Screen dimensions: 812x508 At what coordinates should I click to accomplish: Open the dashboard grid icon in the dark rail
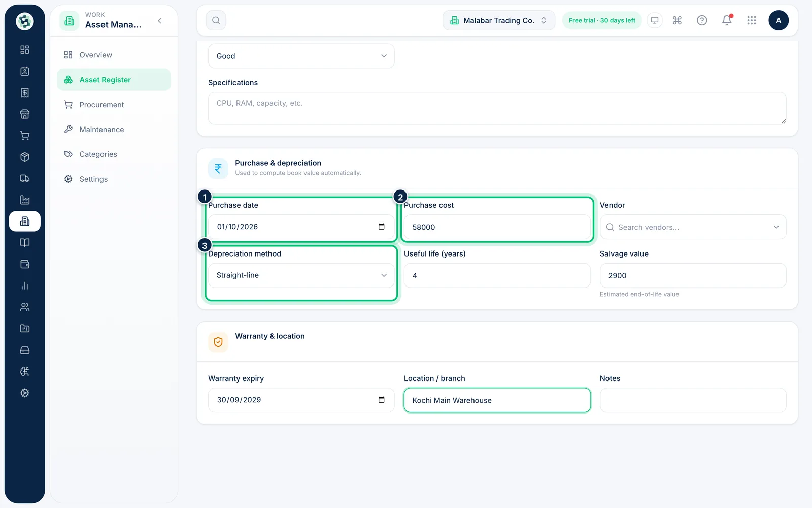[24, 50]
